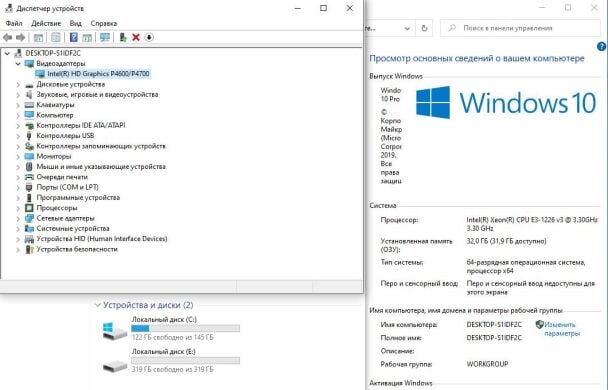Viewport: 608px width, 390px height.
Task: Expand Порты (COM и LPT)
Action: coord(18,187)
